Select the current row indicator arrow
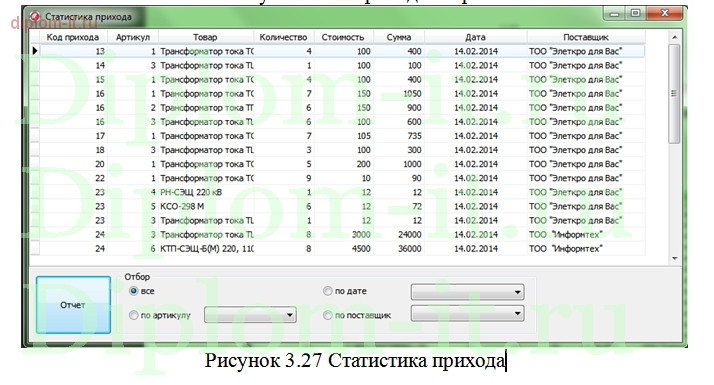 pos(35,51)
